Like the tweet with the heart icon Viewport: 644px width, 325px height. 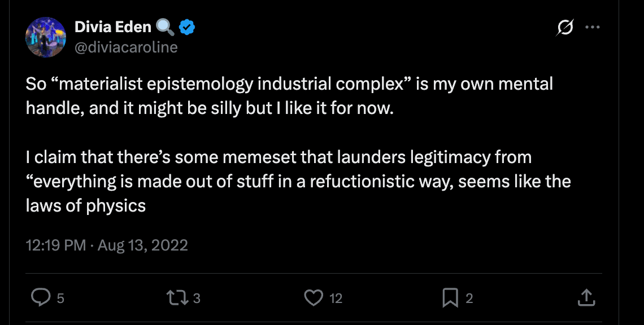coord(314,297)
